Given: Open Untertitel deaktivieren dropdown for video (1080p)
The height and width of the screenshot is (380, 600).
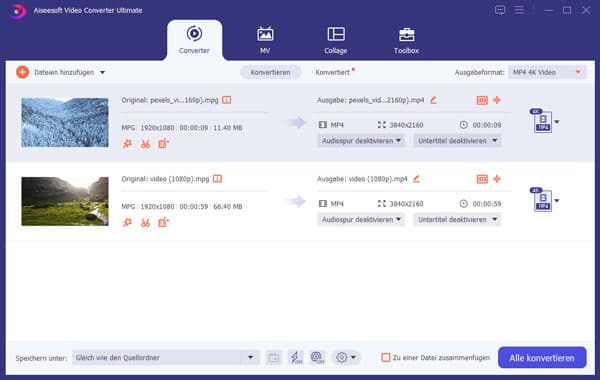Looking at the screenshot, I should 457,220.
